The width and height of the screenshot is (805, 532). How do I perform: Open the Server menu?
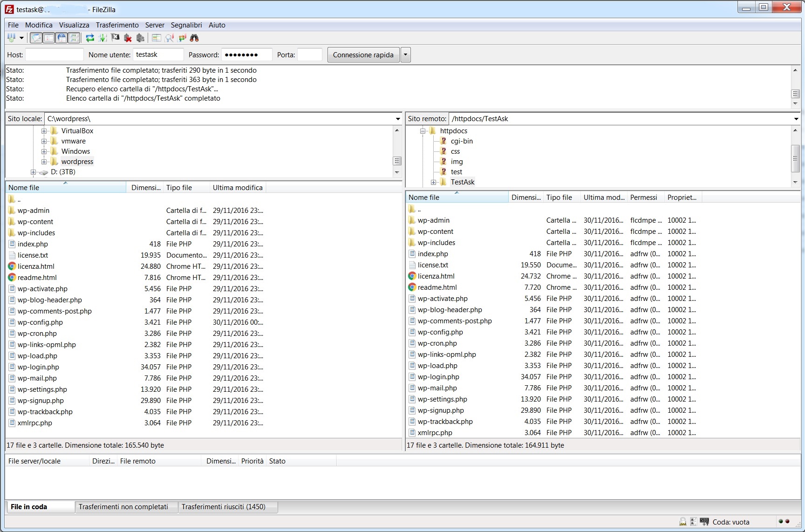(155, 25)
